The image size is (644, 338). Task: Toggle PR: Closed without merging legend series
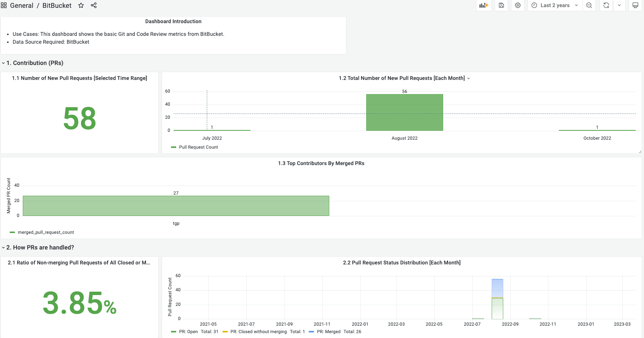pyautogui.click(x=255, y=332)
